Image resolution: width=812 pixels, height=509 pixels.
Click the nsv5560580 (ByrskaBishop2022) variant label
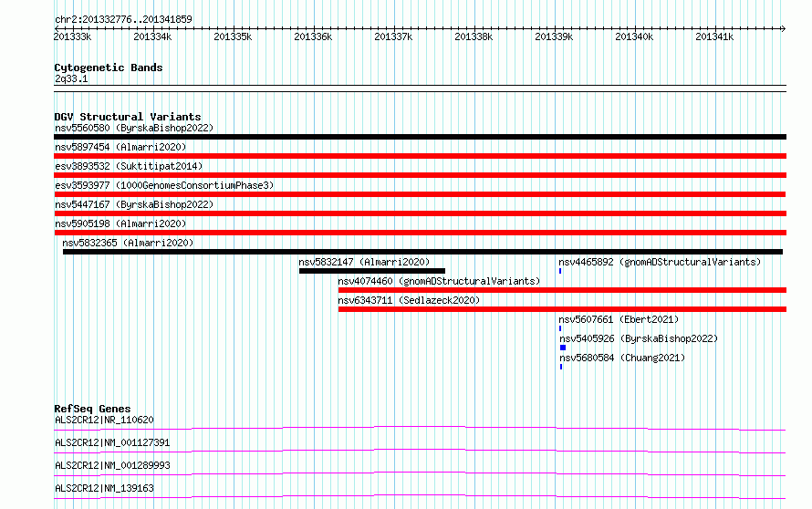(134, 128)
